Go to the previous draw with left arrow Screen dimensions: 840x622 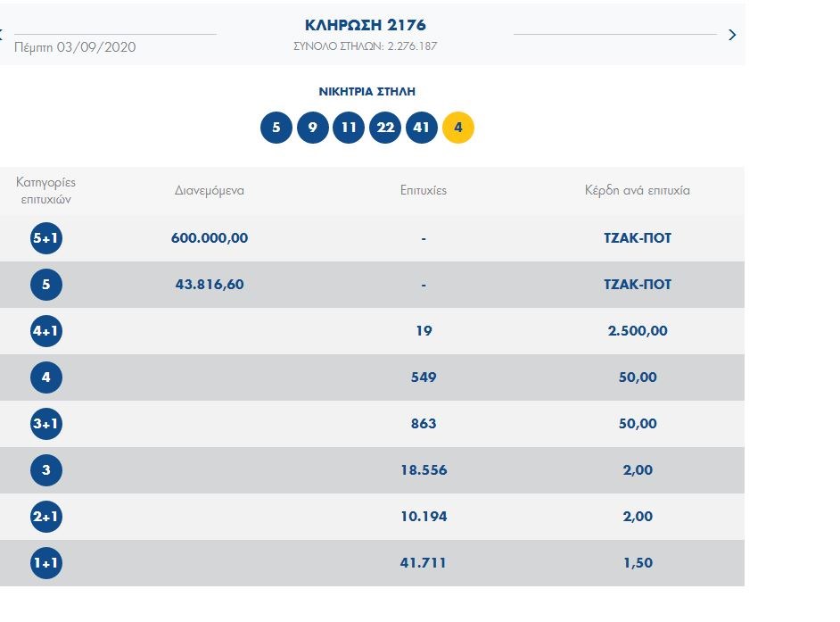(x=3, y=35)
